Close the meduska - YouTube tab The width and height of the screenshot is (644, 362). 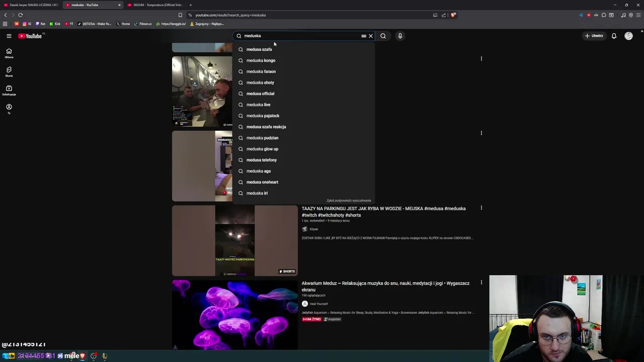pyautogui.click(x=119, y=5)
